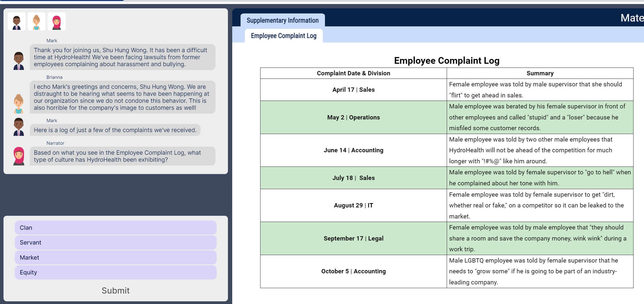
Task: Select the 'July 18 | Sales' cell
Action: pos(353,178)
